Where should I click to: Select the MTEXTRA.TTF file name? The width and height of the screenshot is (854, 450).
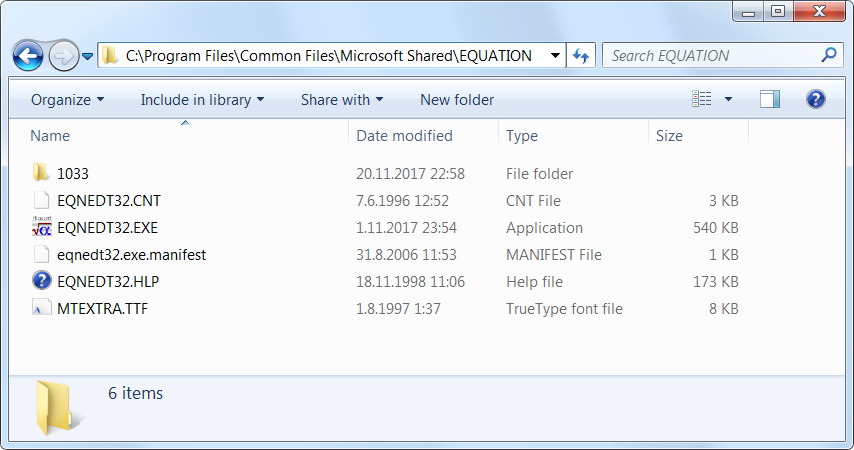point(102,309)
